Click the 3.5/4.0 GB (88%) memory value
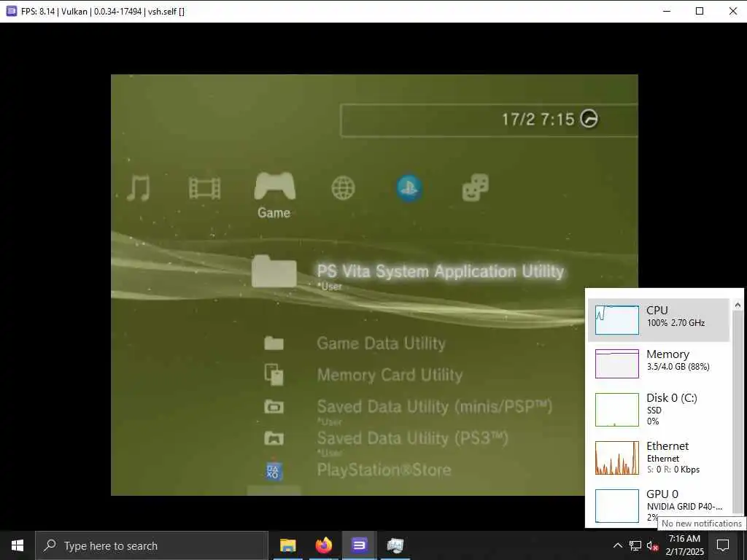The width and height of the screenshot is (747, 560). point(678,367)
